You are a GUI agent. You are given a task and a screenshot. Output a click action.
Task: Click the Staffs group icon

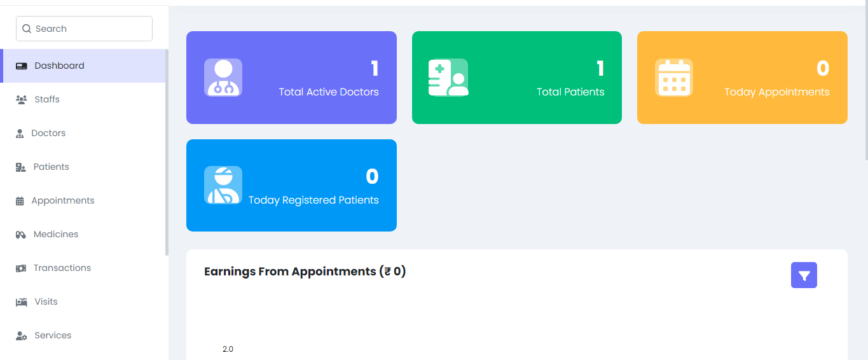click(x=22, y=100)
